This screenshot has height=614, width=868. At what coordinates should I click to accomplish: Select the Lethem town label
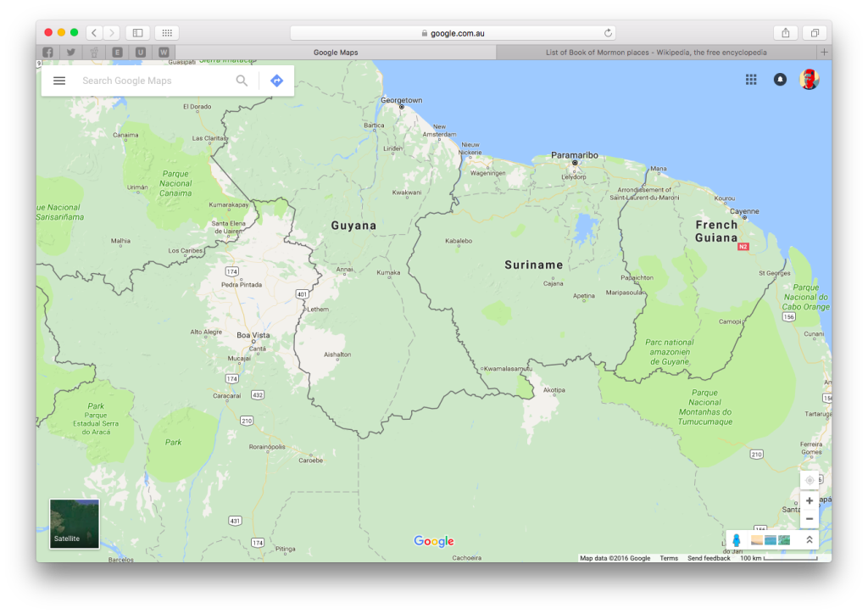pos(318,310)
